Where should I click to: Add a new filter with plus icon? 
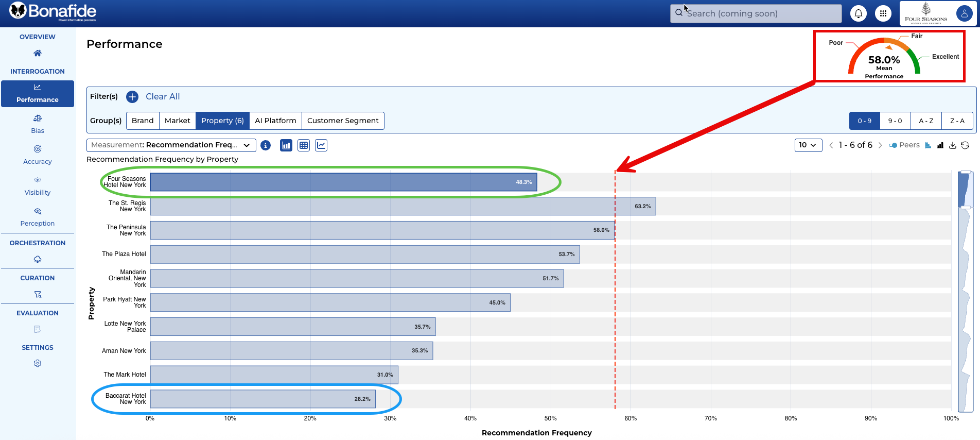[x=132, y=97]
